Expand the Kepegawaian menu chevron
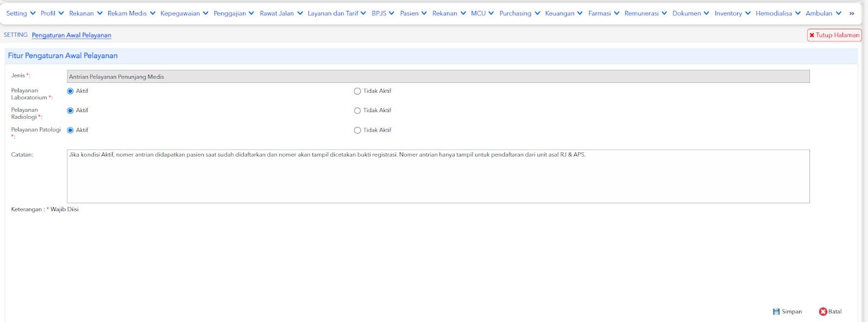 click(206, 14)
